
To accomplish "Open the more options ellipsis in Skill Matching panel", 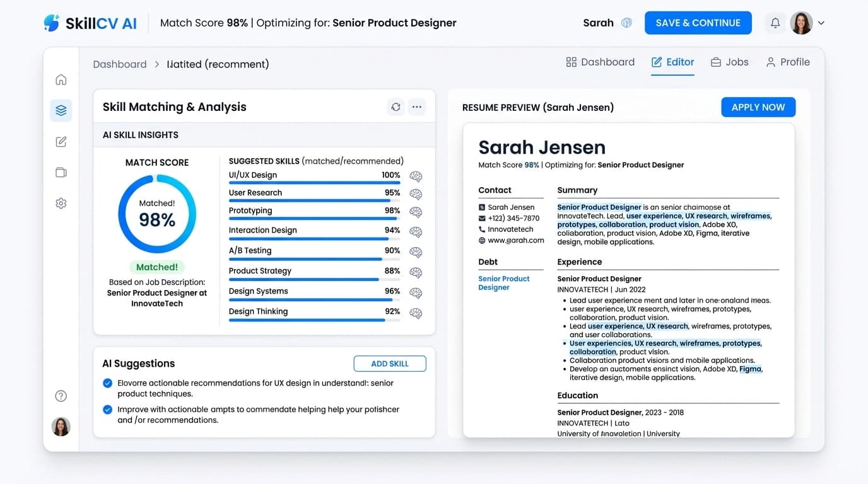I will [417, 107].
